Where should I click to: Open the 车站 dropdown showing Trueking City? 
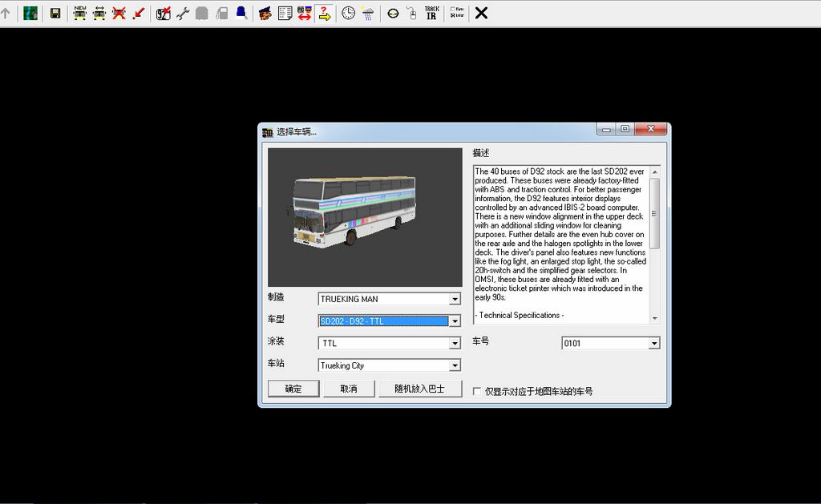(x=455, y=365)
